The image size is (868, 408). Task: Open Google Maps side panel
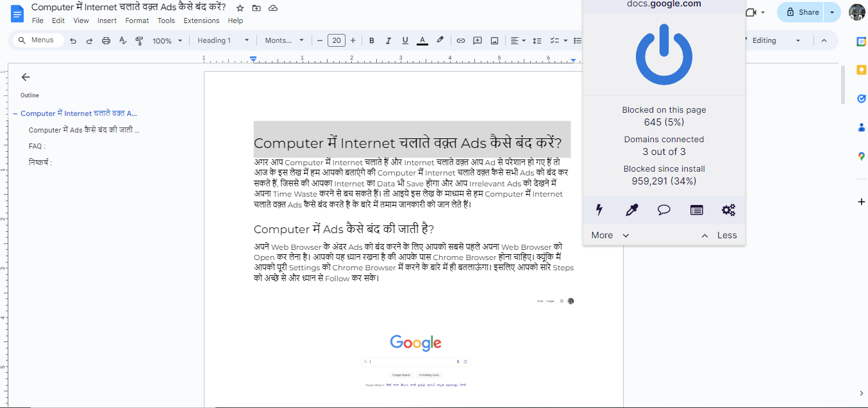click(862, 156)
